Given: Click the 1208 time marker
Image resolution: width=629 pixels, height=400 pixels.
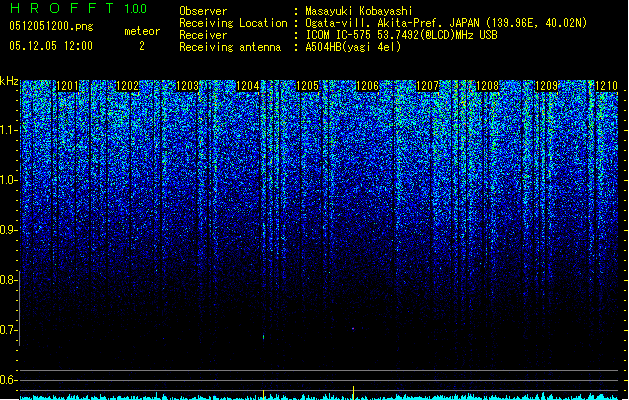Looking at the screenshot, I should tap(487, 86).
